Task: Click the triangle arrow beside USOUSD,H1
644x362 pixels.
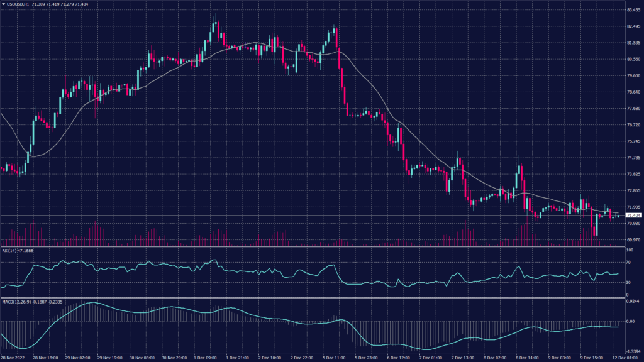Action: 3,4
